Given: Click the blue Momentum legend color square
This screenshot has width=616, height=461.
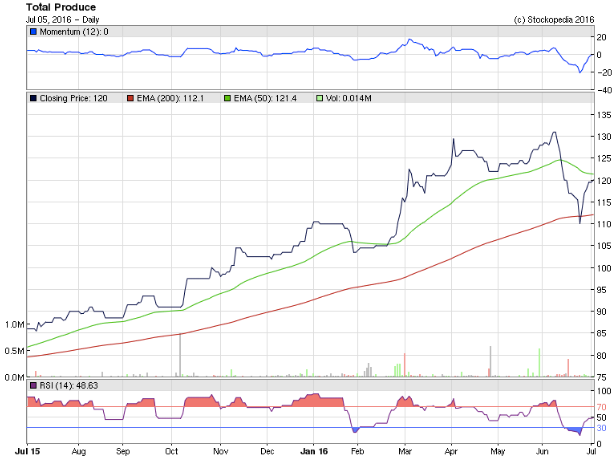Looking at the screenshot, I should (33, 32).
